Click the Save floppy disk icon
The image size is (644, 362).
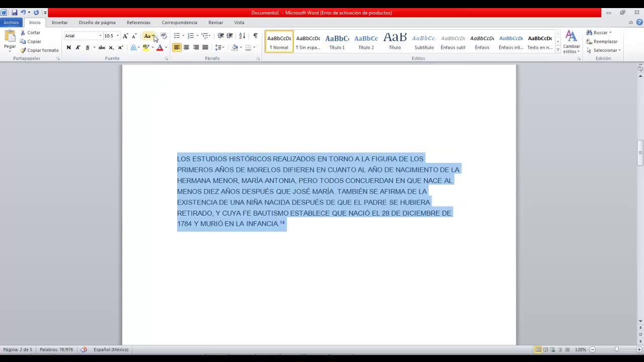[x=14, y=13]
